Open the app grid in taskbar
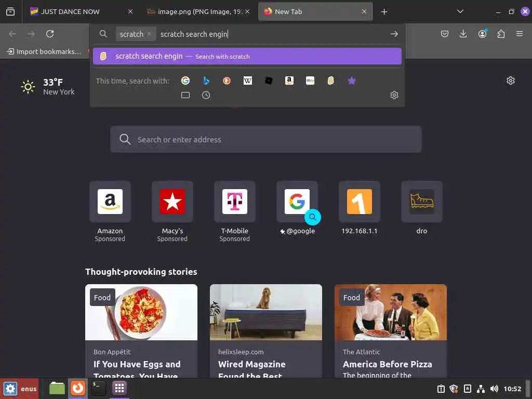This screenshot has height=399, width=532. click(x=119, y=388)
